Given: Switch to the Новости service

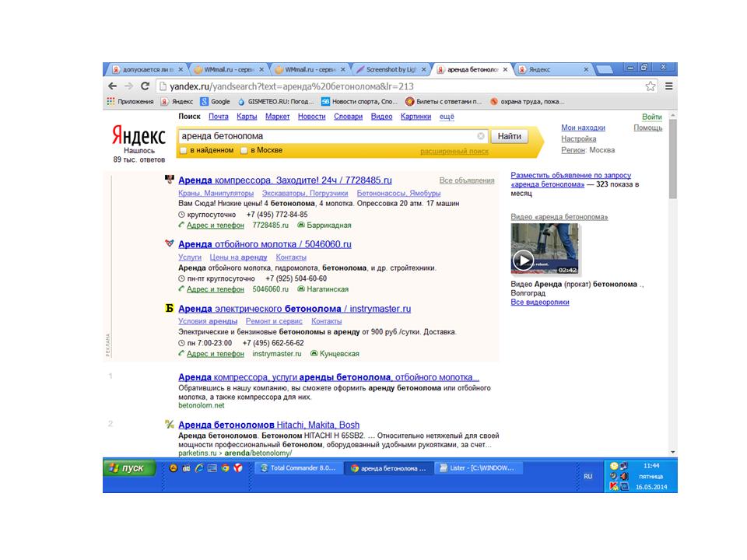Looking at the screenshot, I should 311,117.
